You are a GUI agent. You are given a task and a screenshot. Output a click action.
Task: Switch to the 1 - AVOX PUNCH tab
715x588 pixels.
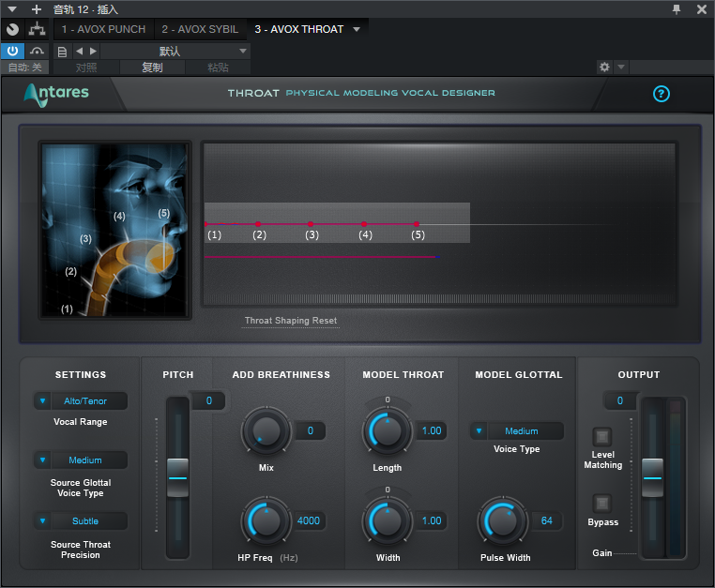103,29
